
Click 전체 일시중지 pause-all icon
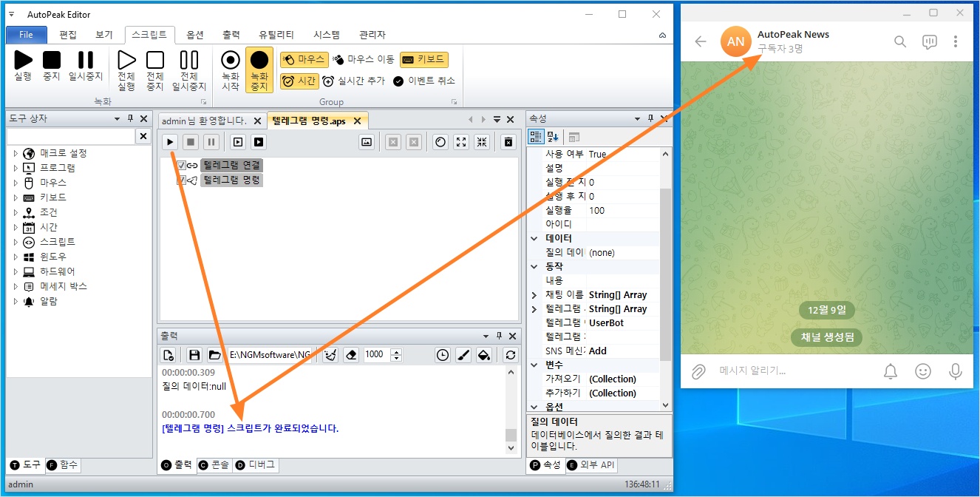[x=189, y=71]
